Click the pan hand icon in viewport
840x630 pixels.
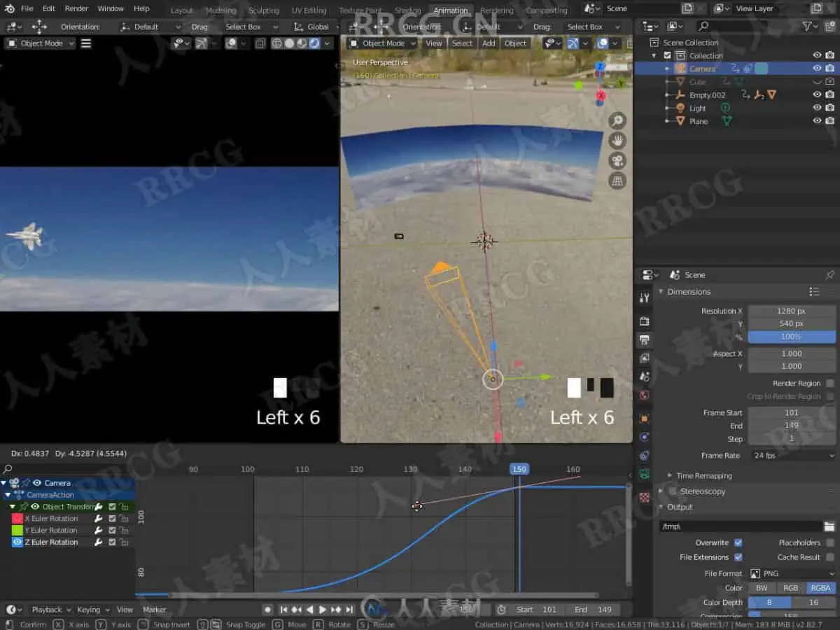click(x=617, y=140)
